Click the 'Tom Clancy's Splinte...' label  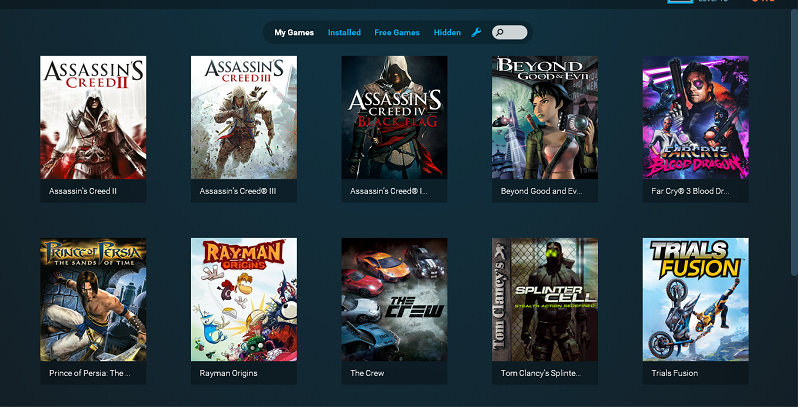coord(541,373)
